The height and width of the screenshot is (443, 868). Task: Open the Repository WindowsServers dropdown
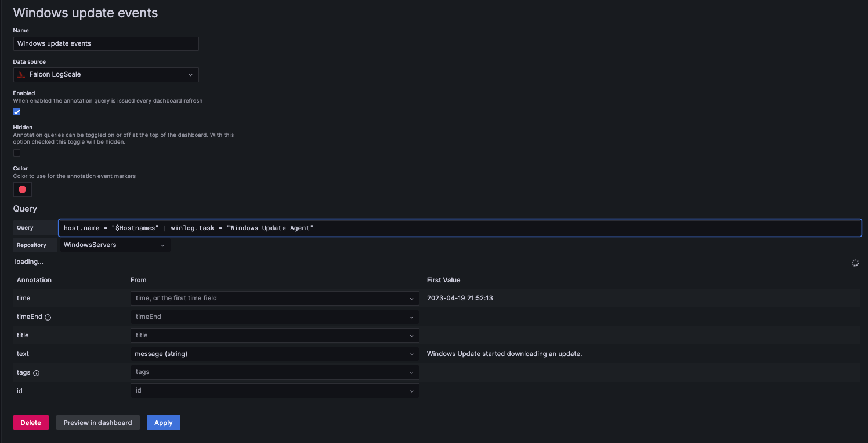[115, 245]
